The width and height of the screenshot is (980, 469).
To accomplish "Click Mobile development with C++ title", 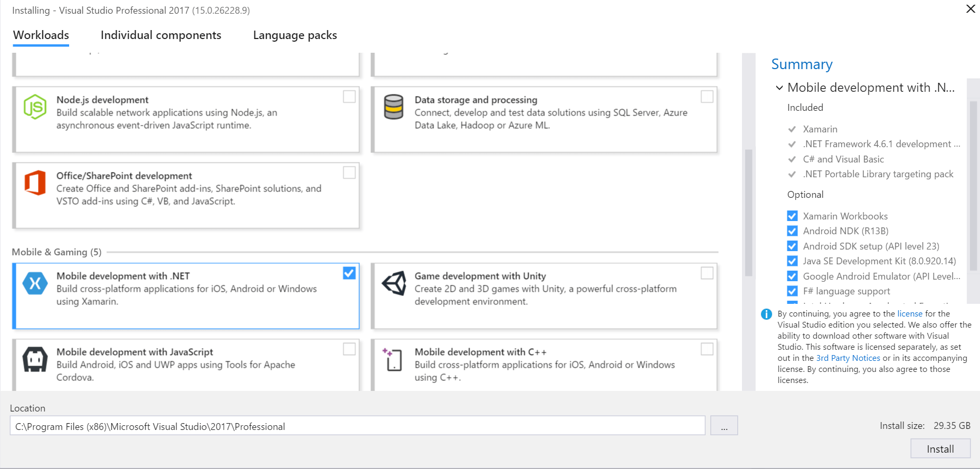I will pyautogui.click(x=480, y=352).
